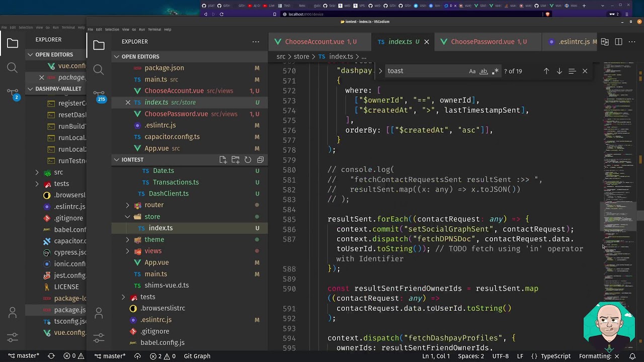This screenshot has height=362, width=644.
Task: Open Selection menu in front window
Action: click(112, 29)
